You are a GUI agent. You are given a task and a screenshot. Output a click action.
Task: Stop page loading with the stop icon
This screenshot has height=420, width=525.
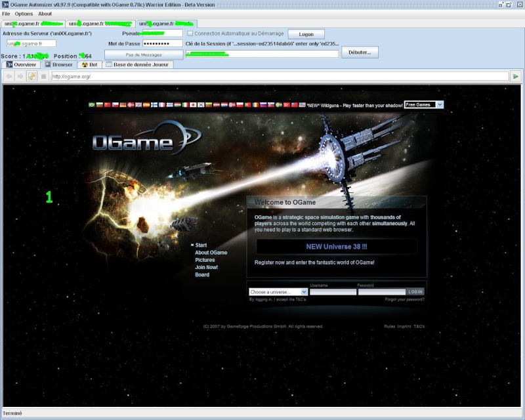[43, 76]
